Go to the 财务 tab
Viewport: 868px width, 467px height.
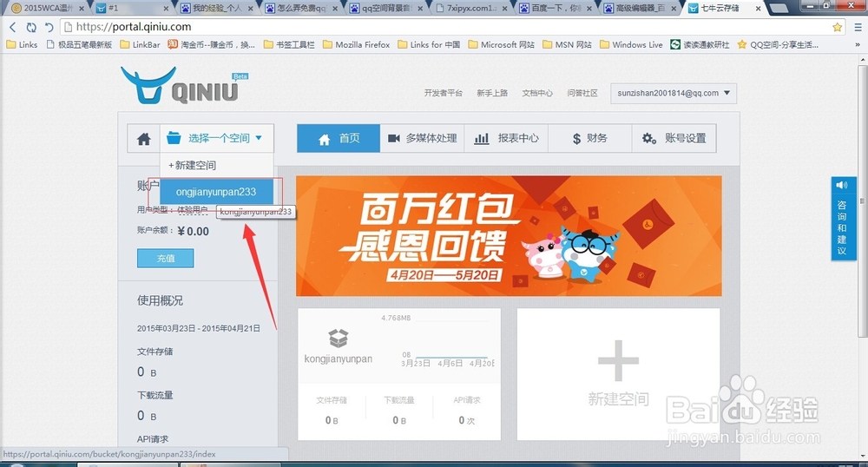[x=590, y=138]
